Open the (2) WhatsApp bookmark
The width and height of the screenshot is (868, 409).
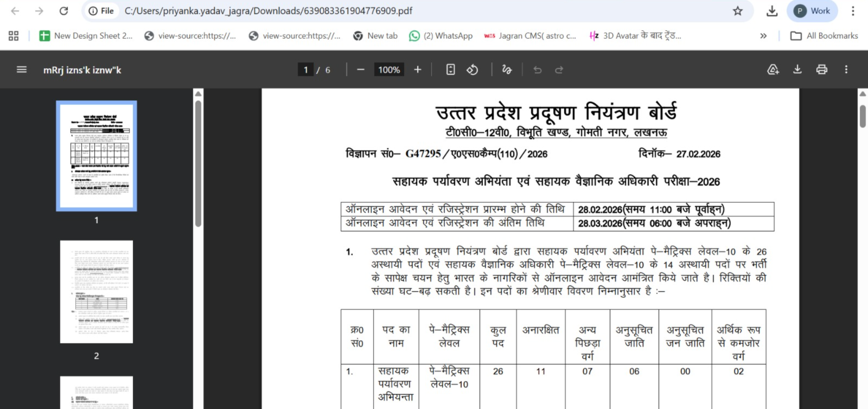(441, 36)
